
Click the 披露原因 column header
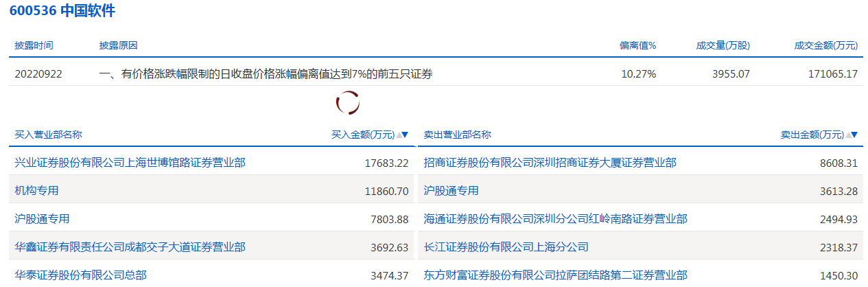(x=118, y=45)
